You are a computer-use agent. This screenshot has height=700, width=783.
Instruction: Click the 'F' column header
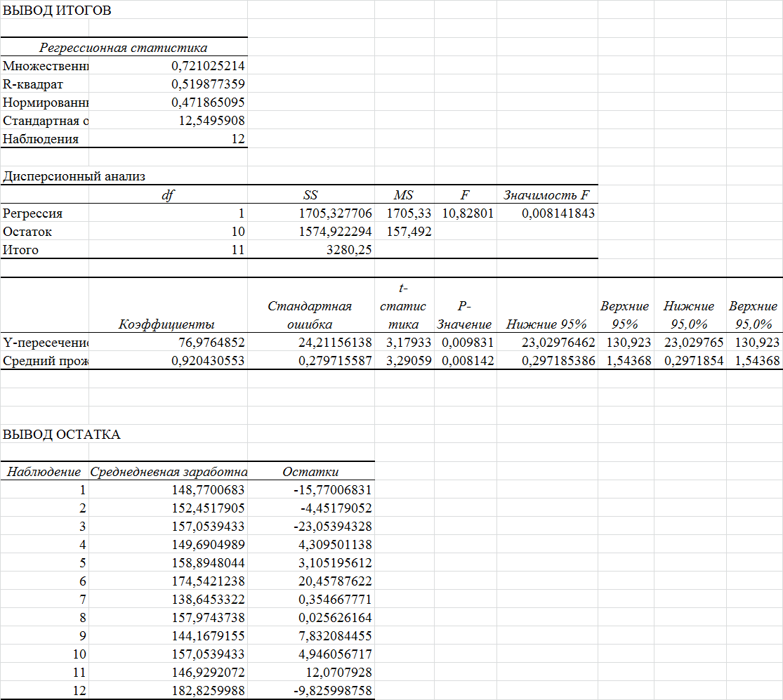tap(465, 194)
